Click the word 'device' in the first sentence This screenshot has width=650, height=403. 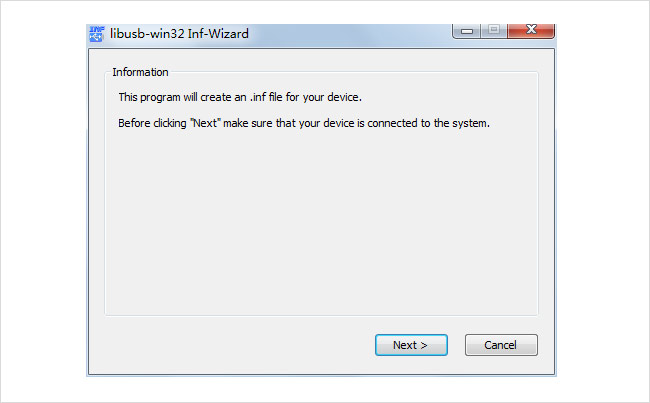pos(343,97)
